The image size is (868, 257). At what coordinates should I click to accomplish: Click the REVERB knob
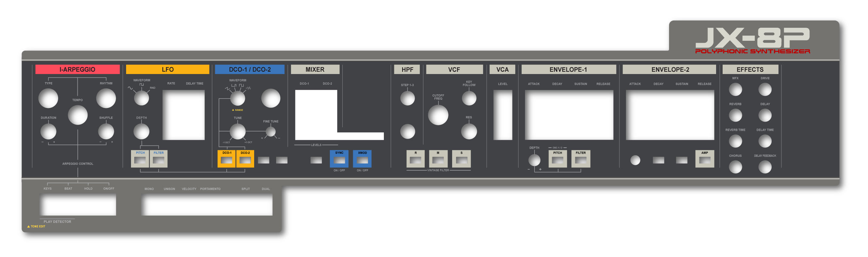[x=735, y=115]
